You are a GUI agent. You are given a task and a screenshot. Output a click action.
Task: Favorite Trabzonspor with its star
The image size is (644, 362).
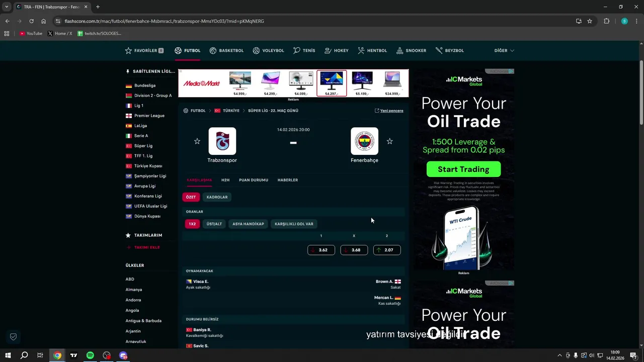(197, 141)
